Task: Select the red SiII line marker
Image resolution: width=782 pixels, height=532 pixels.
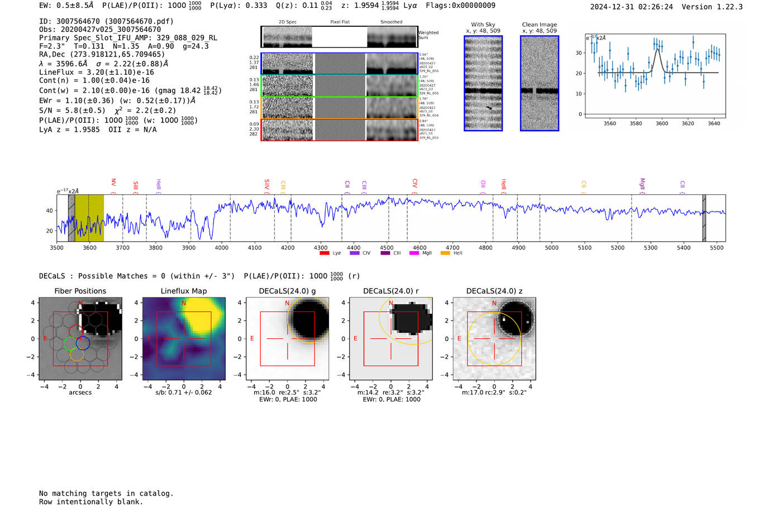Action: click(x=136, y=187)
